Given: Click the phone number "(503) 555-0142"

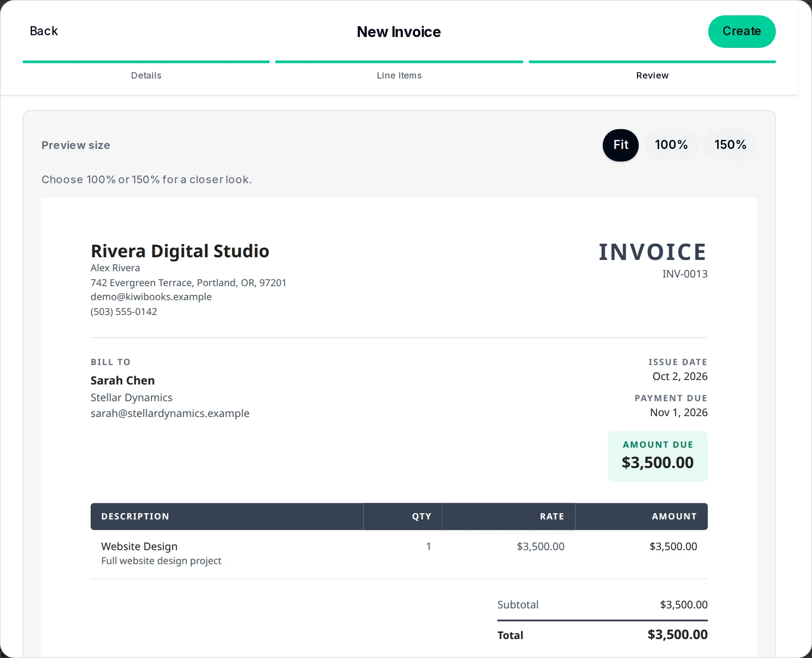Looking at the screenshot, I should click(x=124, y=312).
